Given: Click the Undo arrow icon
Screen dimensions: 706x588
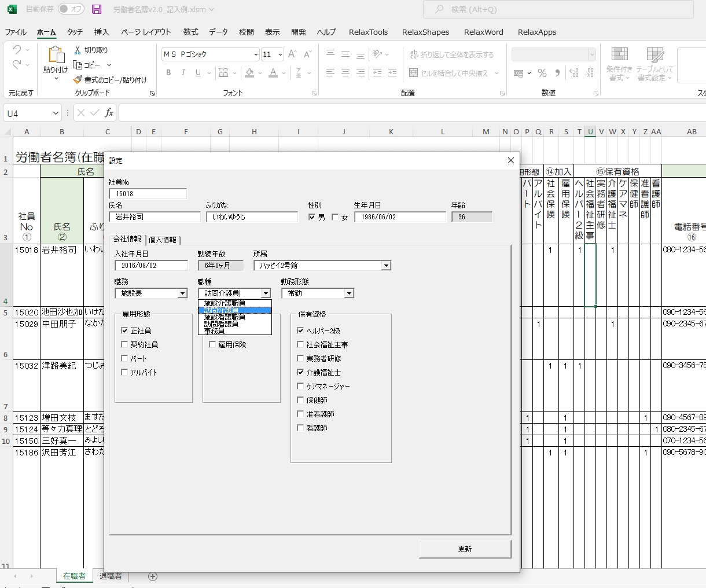Looking at the screenshot, I should pyautogui.click(x=16, y=50).
